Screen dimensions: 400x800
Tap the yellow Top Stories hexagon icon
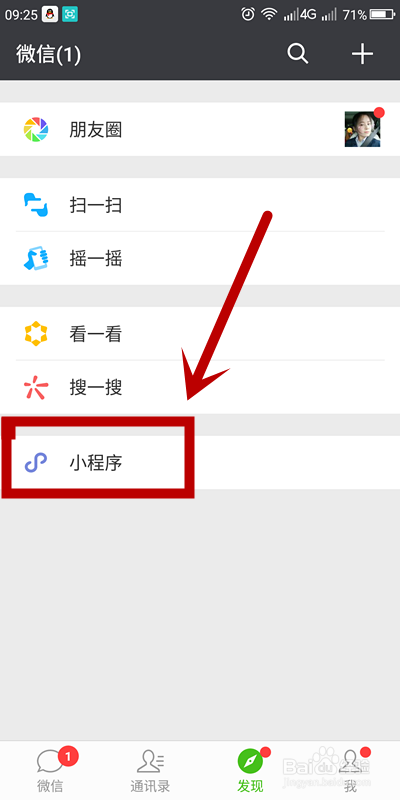36,334
